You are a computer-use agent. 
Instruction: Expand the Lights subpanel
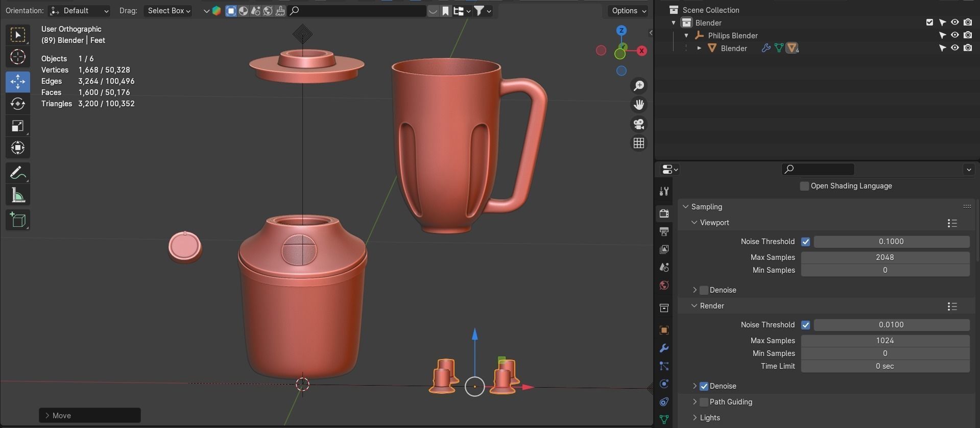(x=695, y=418)
